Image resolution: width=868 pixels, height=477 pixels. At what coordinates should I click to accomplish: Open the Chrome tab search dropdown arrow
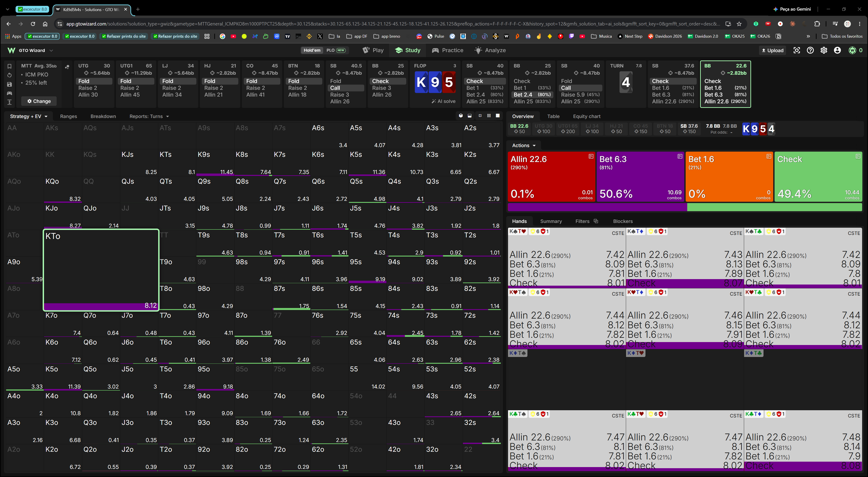coord(7,9)
